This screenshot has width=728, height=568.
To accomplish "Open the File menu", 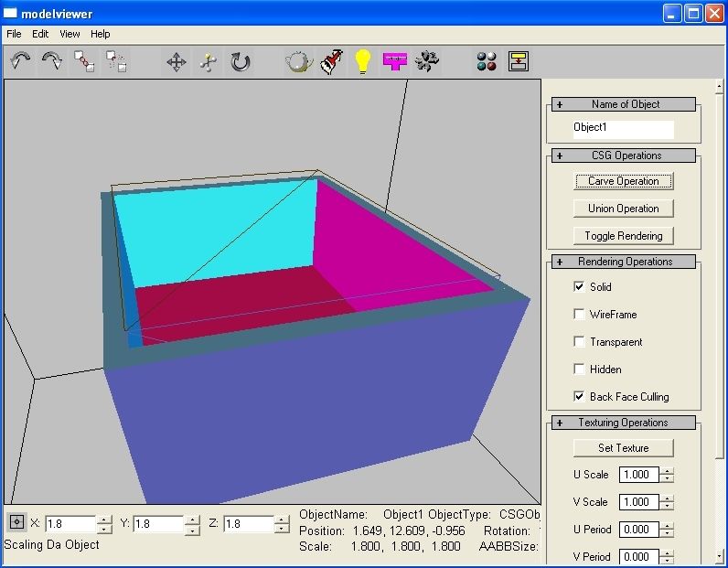I will point(14,34).
